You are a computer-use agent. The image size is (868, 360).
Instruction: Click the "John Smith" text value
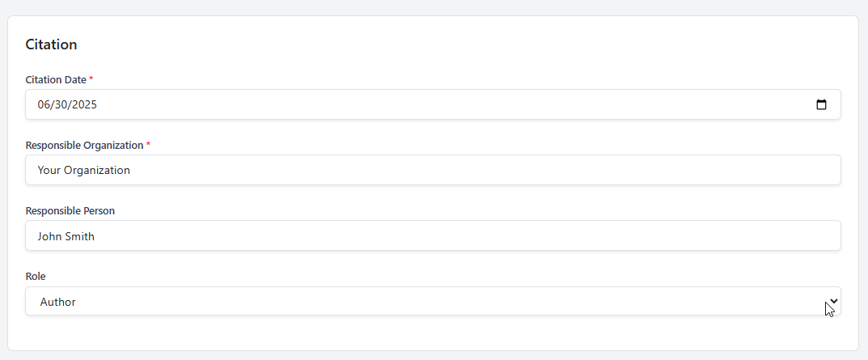tap(66, 235)
